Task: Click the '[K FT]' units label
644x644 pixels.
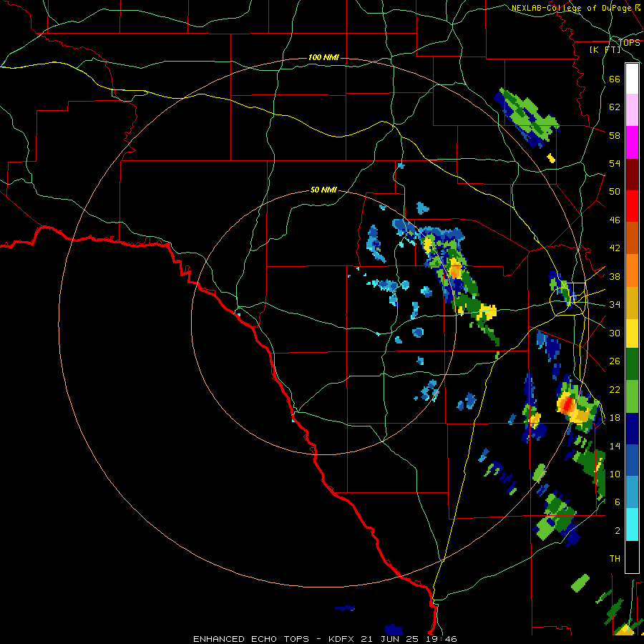Action: [605, 49]
